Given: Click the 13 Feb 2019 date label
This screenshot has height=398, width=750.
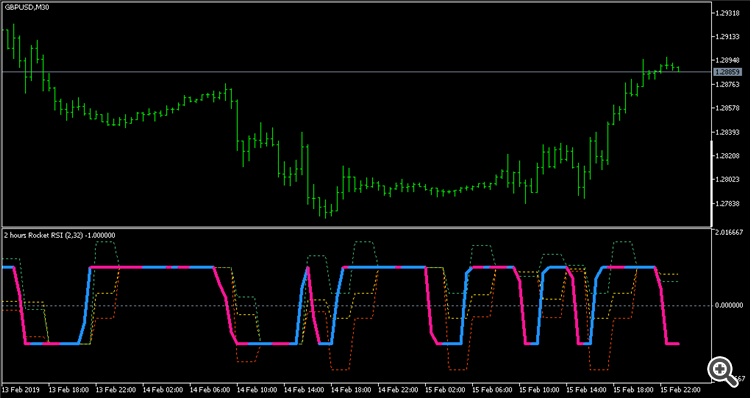Looking at the screenshot, I should click(21, 390).
